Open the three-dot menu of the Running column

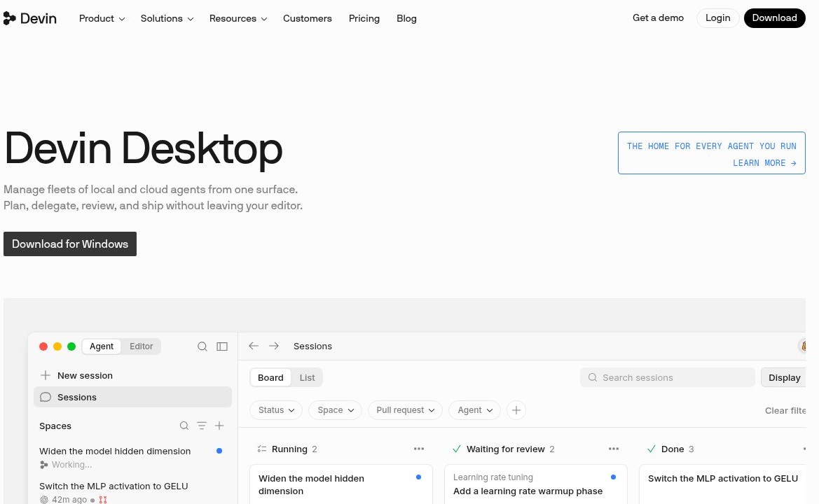(419, 449)
